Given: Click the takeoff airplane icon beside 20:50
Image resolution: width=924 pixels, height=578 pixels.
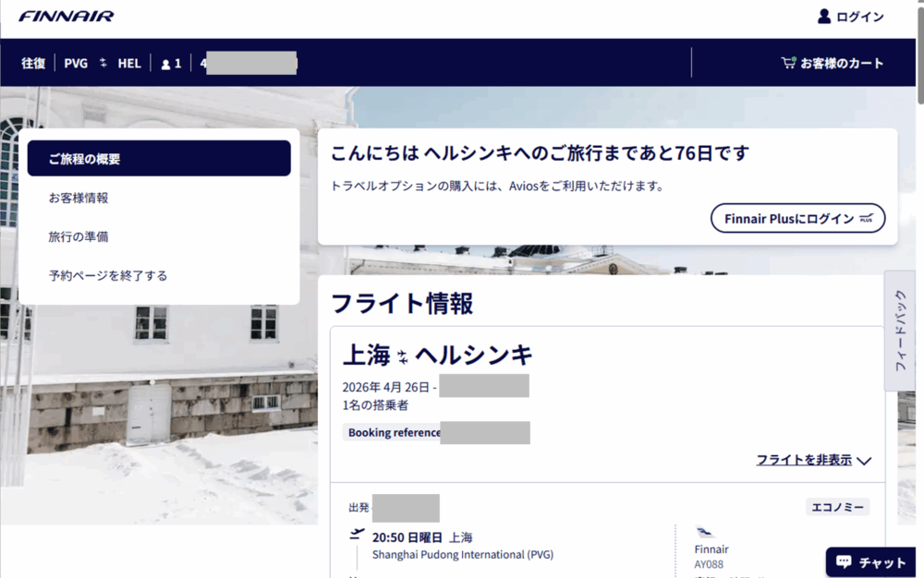Looking at the screenshot, I should [x=357, y=535].
